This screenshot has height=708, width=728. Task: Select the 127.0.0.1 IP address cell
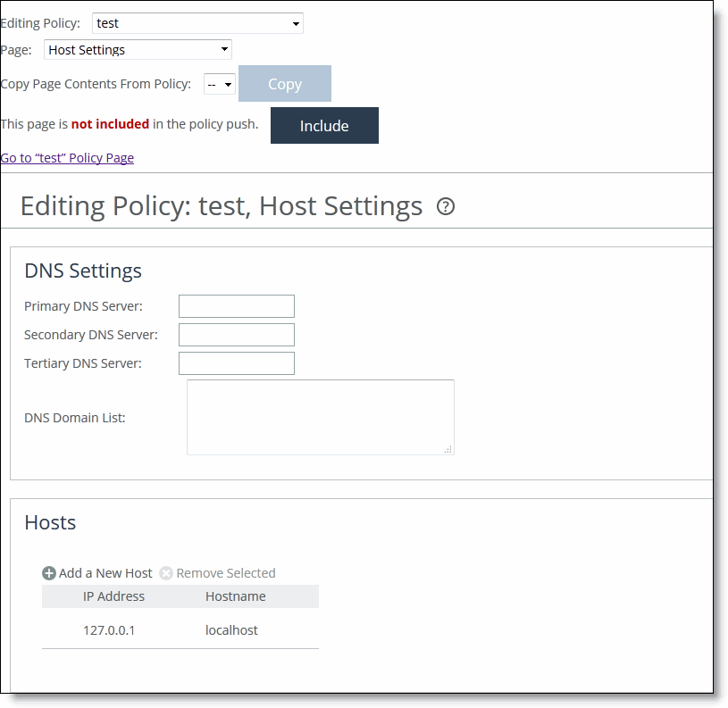coord(109,630)
